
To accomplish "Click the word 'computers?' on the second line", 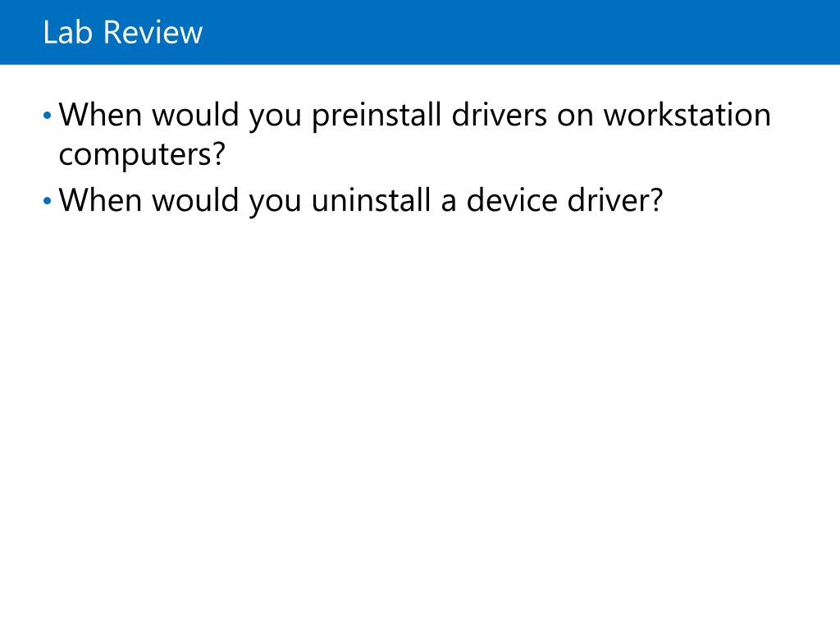I will [142, 155].
